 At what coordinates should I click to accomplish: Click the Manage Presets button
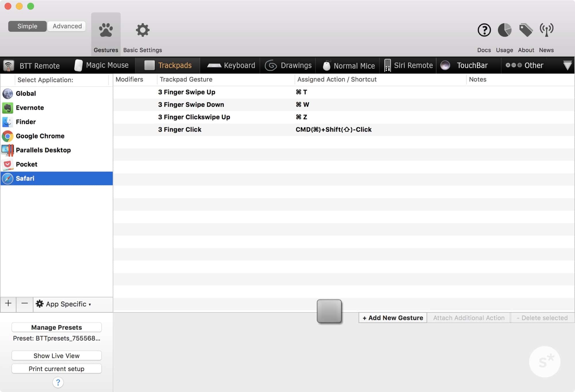tap(56, 327)
